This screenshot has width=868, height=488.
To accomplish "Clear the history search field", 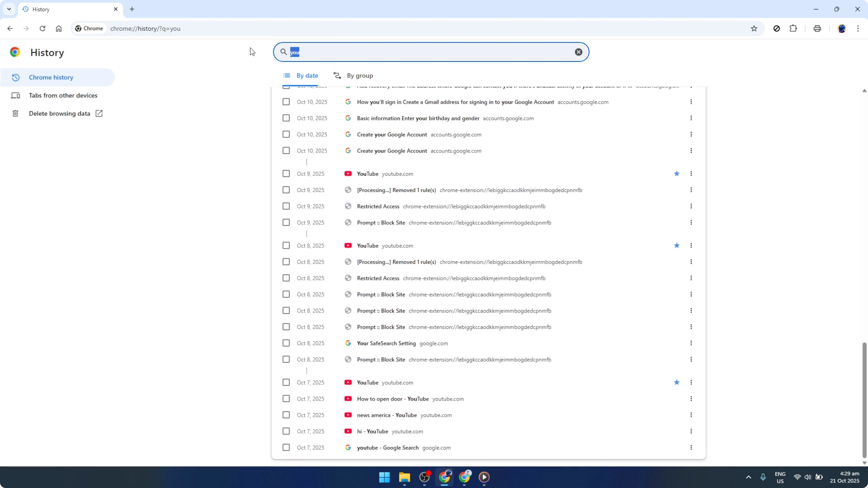I will point(578,52).
